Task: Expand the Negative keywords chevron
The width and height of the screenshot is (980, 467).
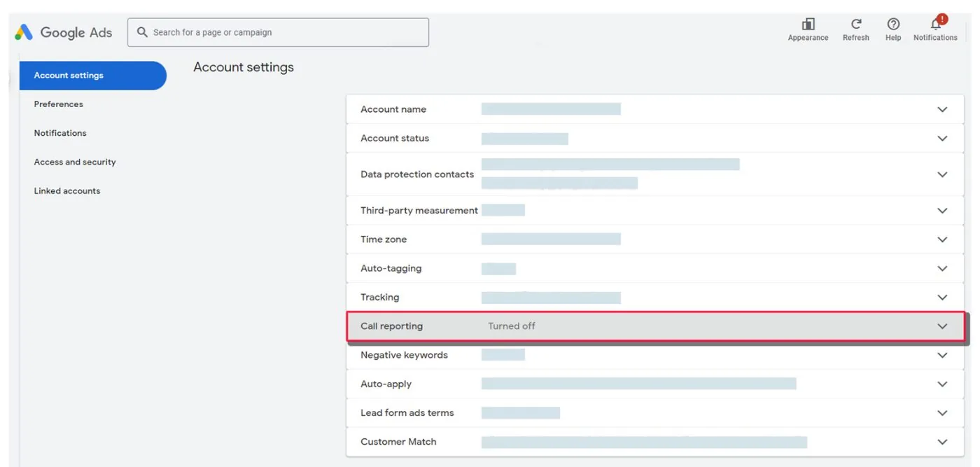Action: (x=942, y=355)
